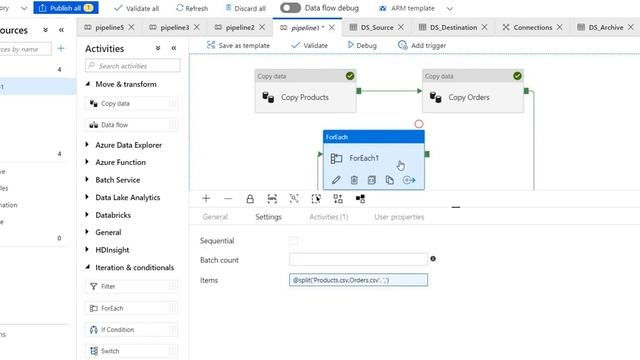
Task: View ForEach1 source code icon
Action: [371, 180]
